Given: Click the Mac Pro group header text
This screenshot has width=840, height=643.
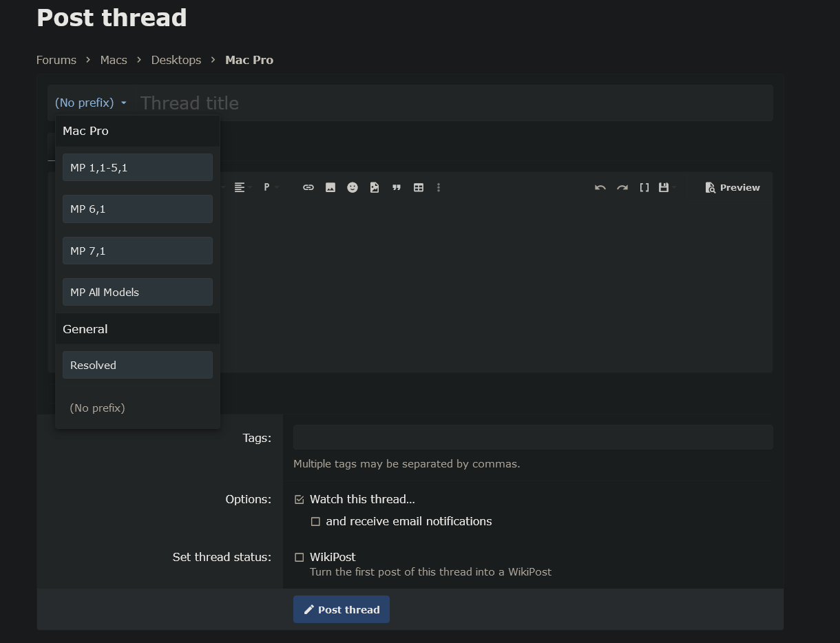Looking at the screenshot, I should tap(85, 131).
